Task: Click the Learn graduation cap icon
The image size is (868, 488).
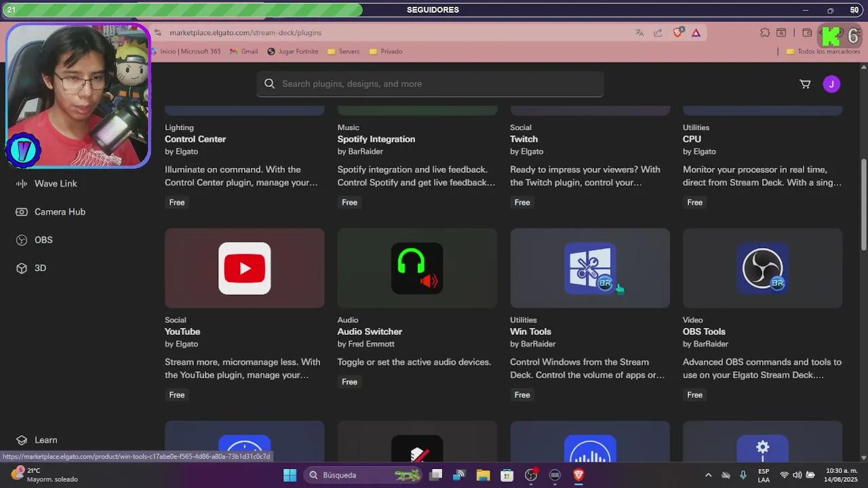Action: [x=22, y=440]
